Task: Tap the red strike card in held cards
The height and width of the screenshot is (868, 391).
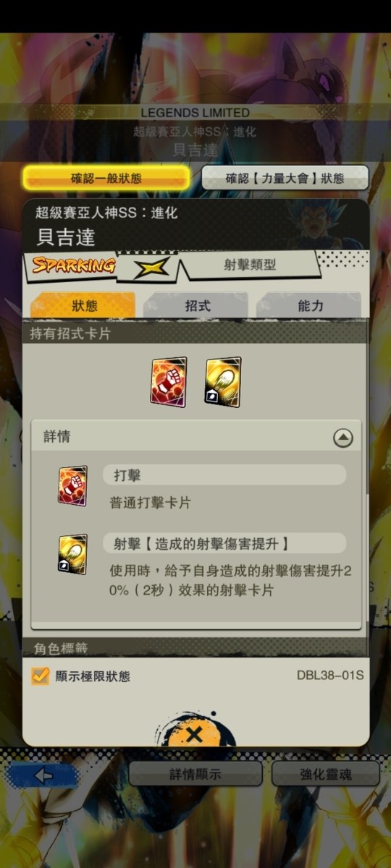Action: [x=168, y=381]
